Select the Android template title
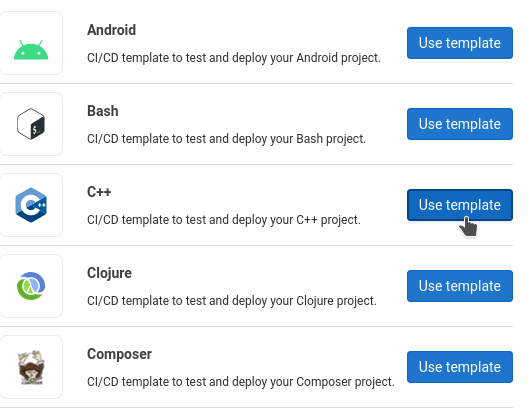 pos(112,30)
